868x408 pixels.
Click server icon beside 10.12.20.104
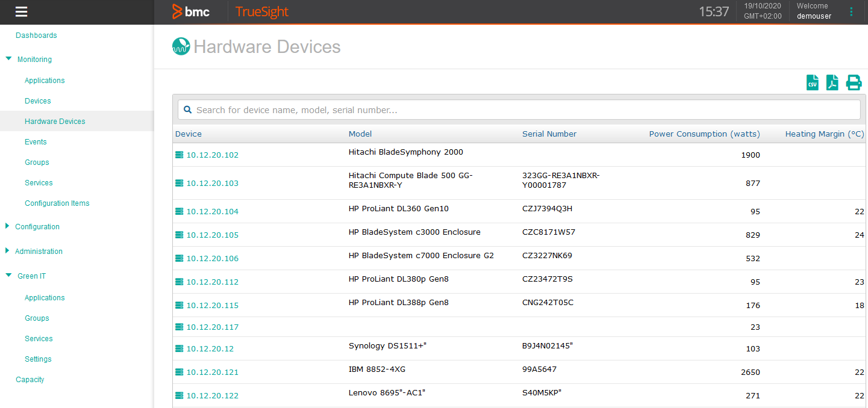tap(179, 211)
